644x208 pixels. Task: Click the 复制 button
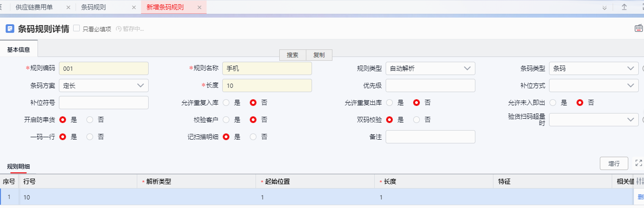[x=319, y=55]
